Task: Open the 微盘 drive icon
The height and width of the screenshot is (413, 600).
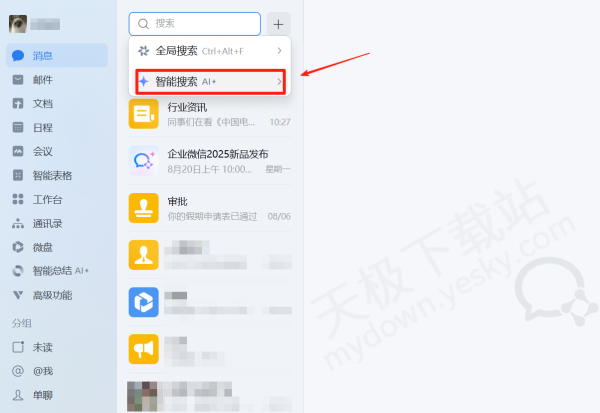Action: click(x=18, y=247)
